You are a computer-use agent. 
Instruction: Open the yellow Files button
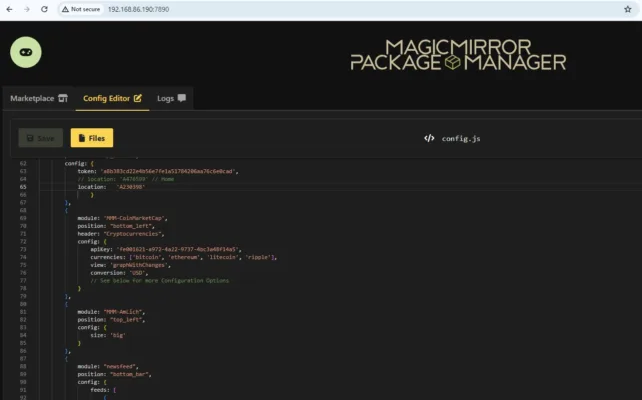[x=92, y=138]
